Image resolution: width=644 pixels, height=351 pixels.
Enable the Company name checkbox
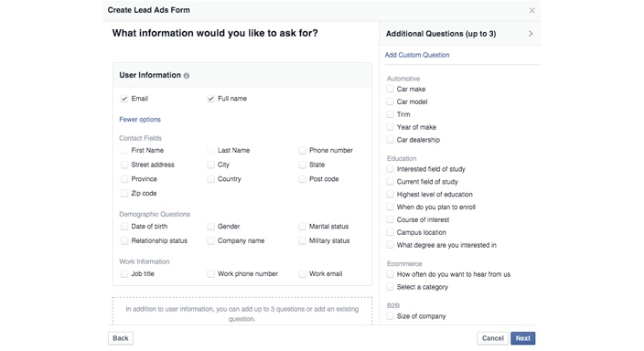210,240
